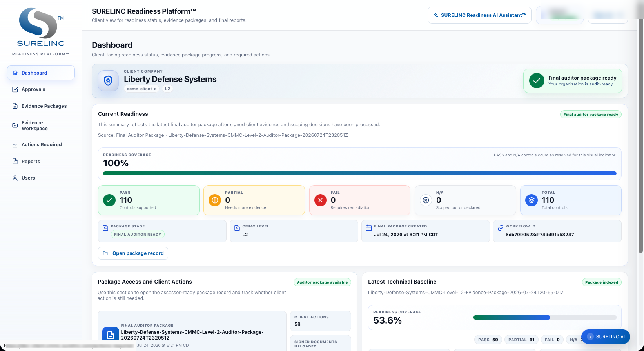Click the Actions Required download icon
Screen dimensions: 644x351
15,145
